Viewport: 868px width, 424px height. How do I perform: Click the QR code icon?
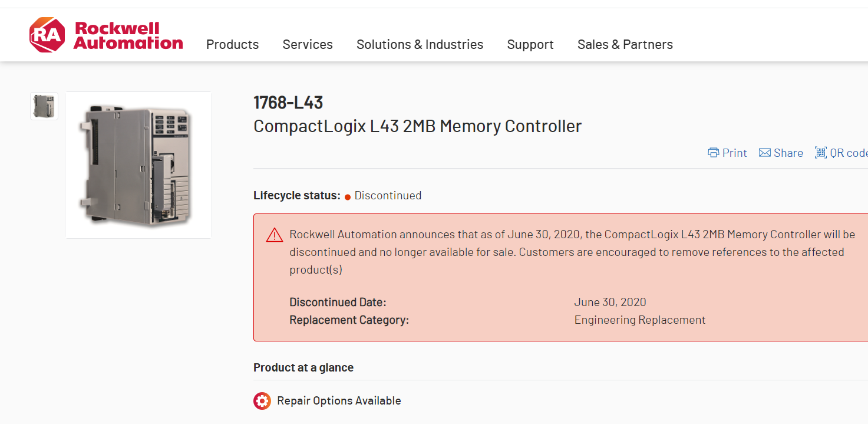820,153
